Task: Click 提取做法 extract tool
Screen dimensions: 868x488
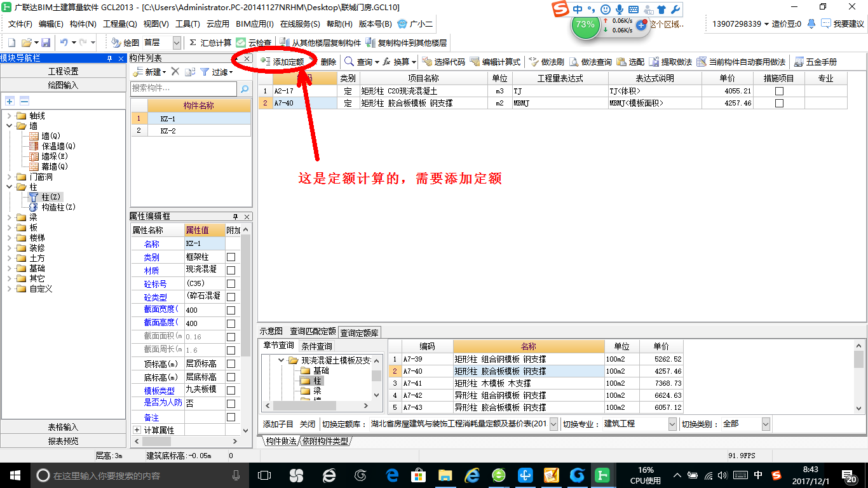Action: [x=670, y=62]
